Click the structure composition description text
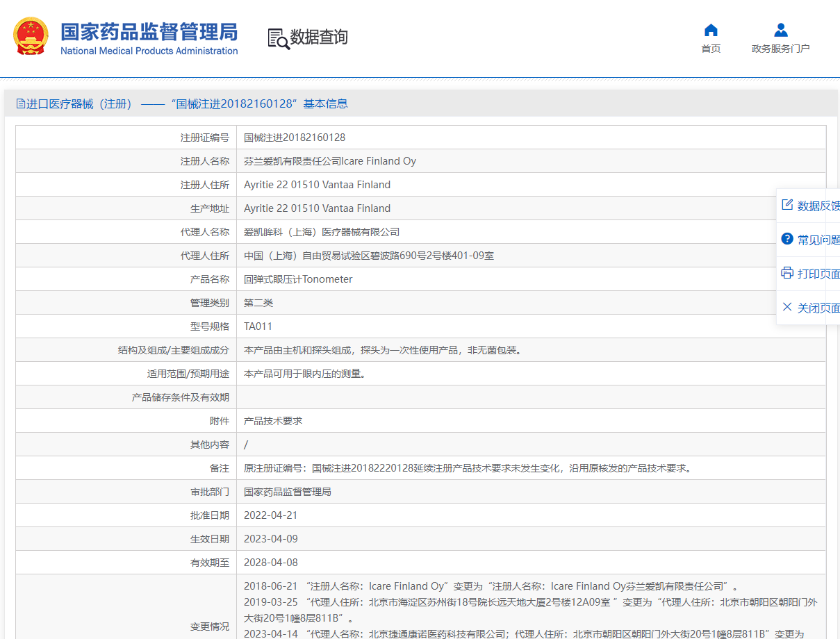 384,350
